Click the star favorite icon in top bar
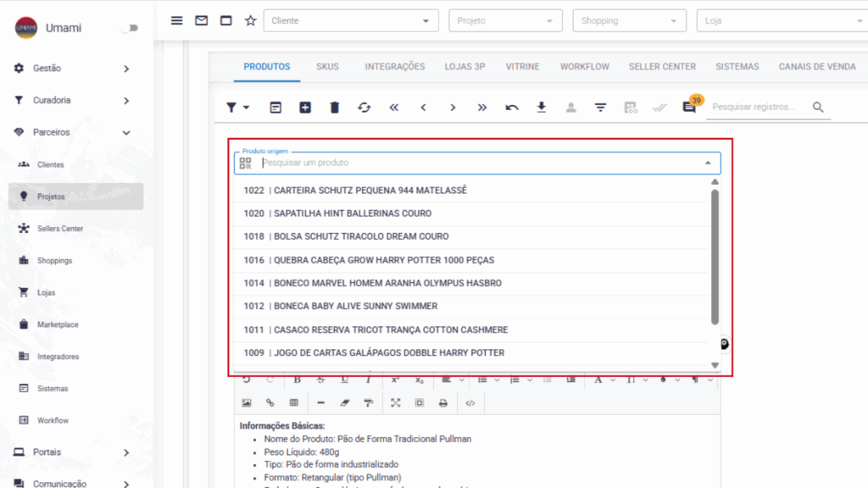 point(250,20)
